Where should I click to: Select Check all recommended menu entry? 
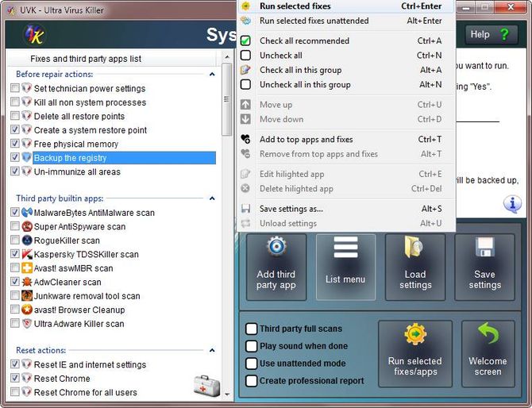pos(346,40)
